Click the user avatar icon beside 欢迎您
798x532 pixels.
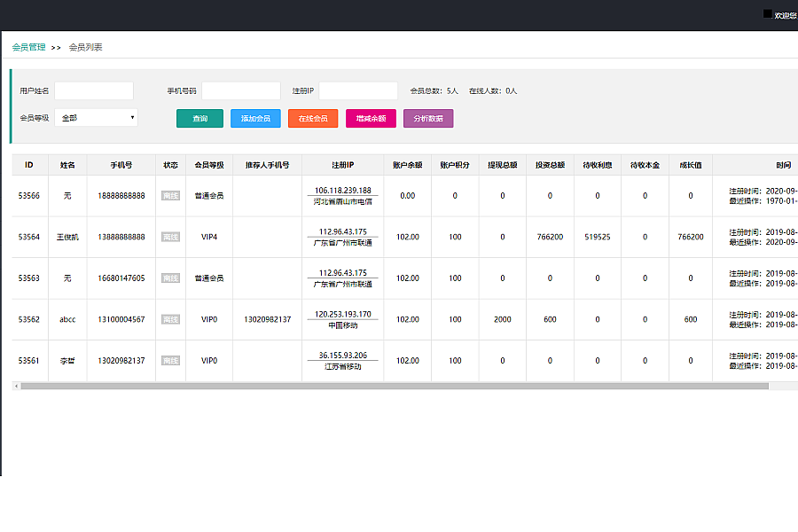click(768, 14)
